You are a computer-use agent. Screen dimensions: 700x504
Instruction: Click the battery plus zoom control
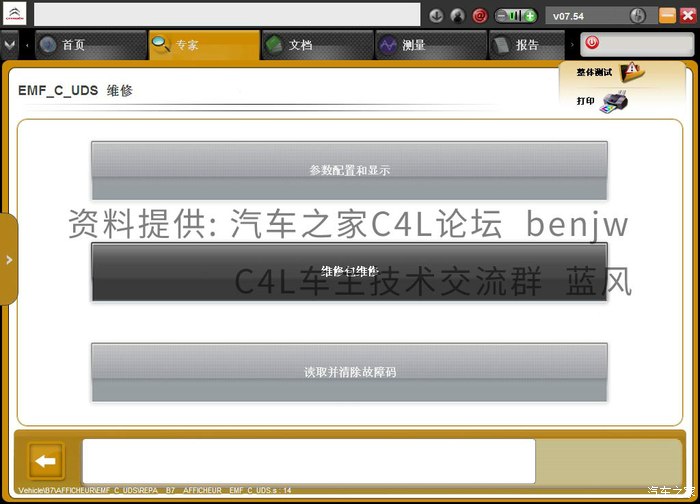[530, 16]
